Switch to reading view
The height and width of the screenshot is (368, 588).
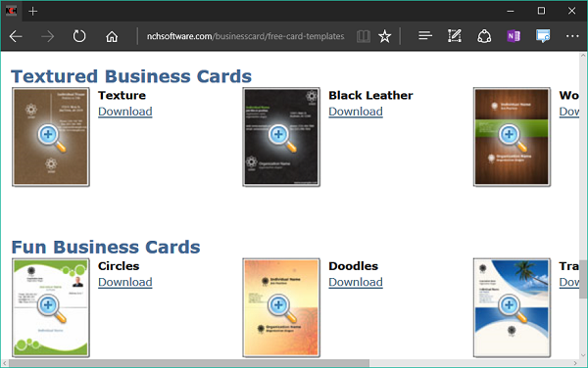tap(364, 36)
